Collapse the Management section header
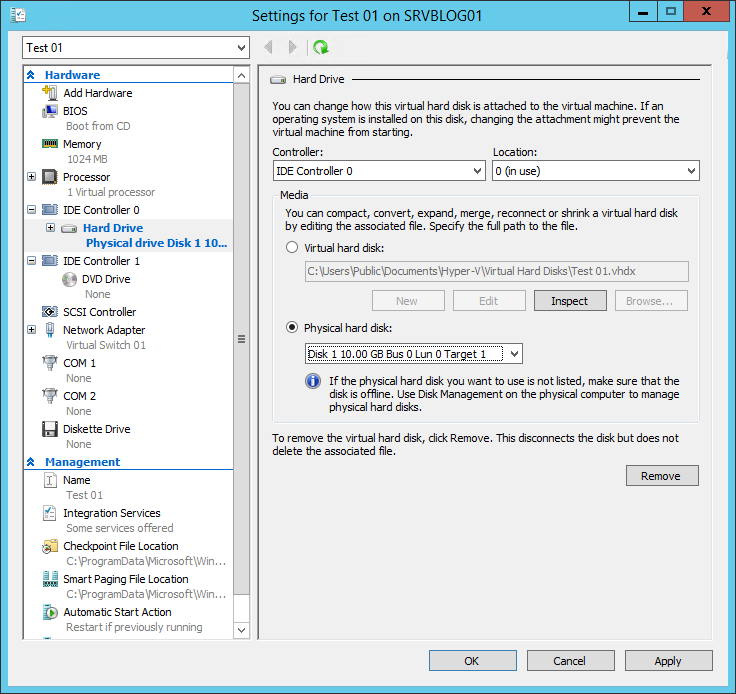 coord(31,462)
